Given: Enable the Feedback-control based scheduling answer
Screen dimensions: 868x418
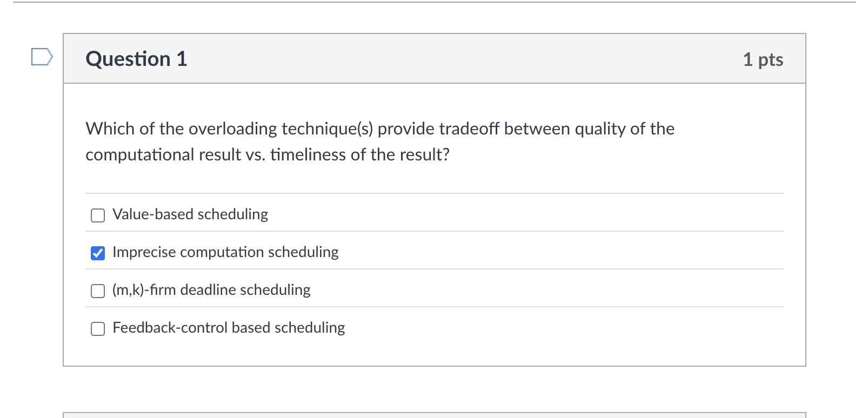Looking at the screenshot, I should pos(97,328).
